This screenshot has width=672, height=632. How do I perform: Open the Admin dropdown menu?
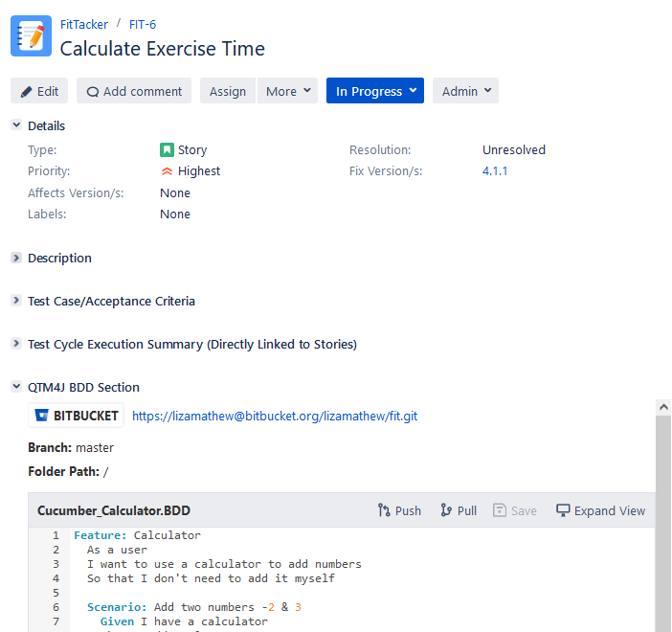pos(465,91)
